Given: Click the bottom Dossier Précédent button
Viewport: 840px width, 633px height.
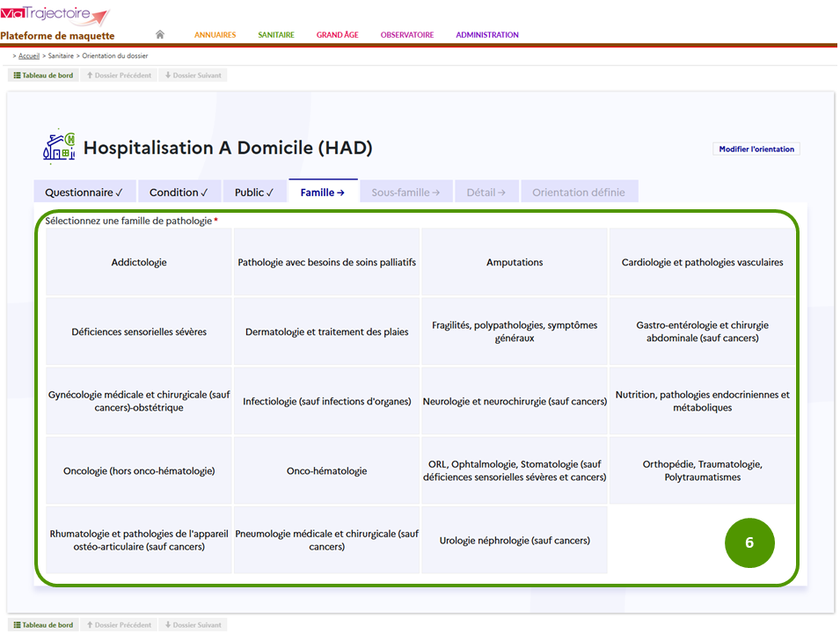Looking at the screenshot, I should point(119,625).
